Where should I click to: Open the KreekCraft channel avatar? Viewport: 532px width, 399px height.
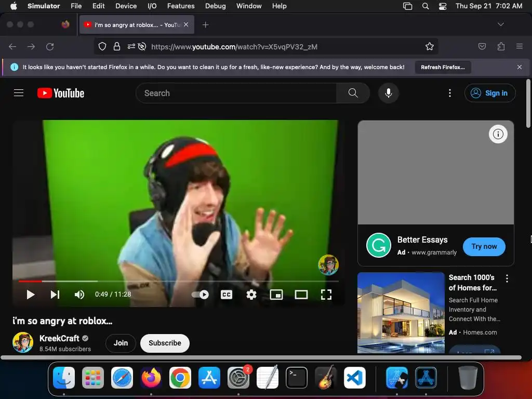(x=23, y=342)
